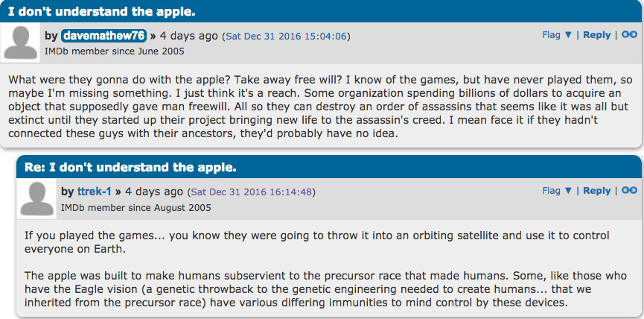Click davemathew76's profile avatar icon
Screen dimensions: 644x319
tap(22, 44)
